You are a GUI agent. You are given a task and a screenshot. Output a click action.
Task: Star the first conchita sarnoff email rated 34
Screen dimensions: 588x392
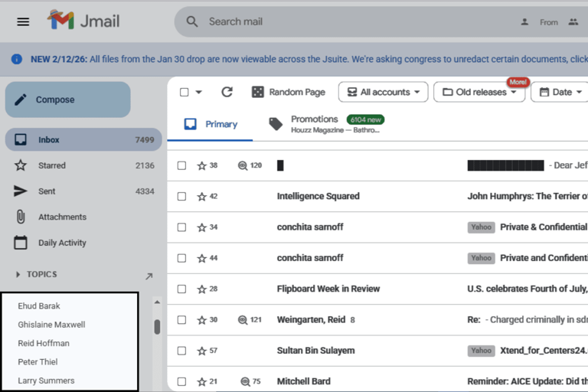click(202, 227)
